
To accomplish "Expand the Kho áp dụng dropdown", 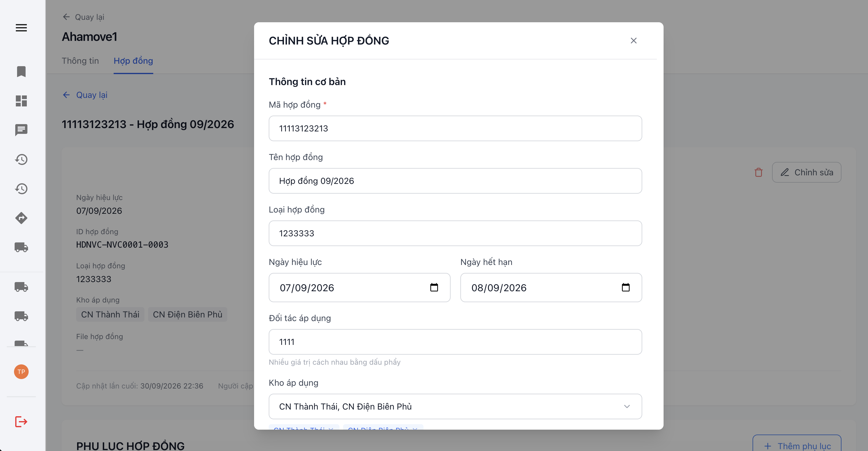I will tap(627, 406).
